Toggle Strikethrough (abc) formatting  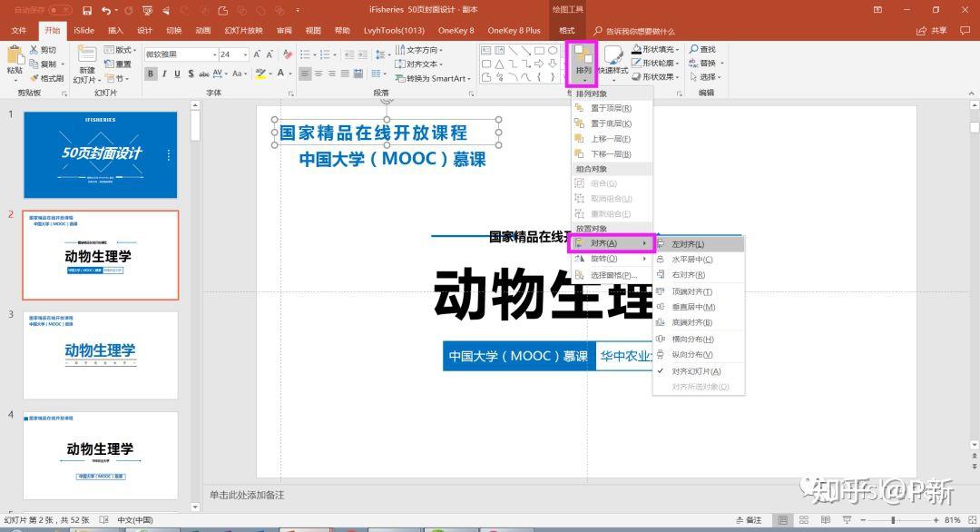(204, 74)
